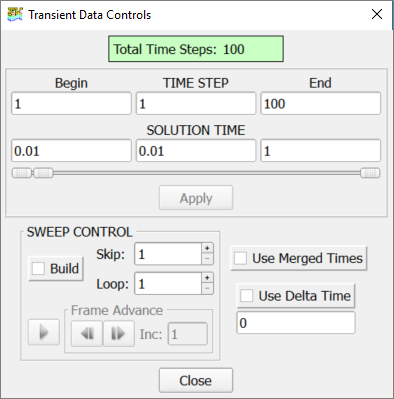Increase the Loop value with up arrow
The height and width of the screenshot is (399, 394).
click(x=207, y=278)
